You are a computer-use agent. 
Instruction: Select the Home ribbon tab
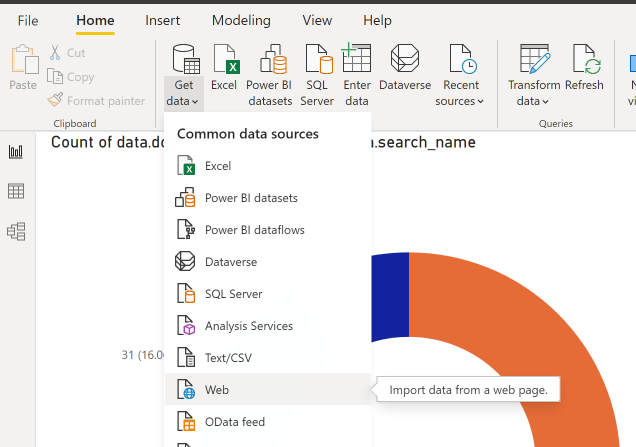pyautogui.click(x=95, y=20)
